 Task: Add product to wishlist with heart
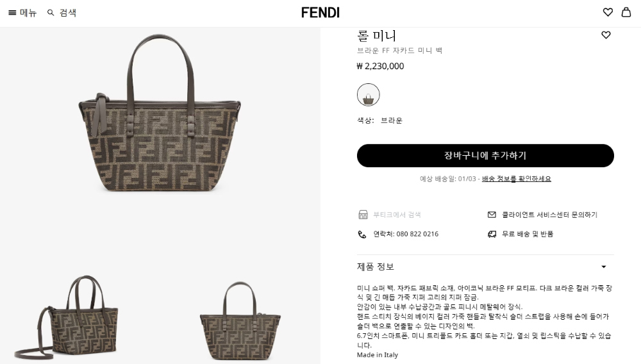[606, 35]
